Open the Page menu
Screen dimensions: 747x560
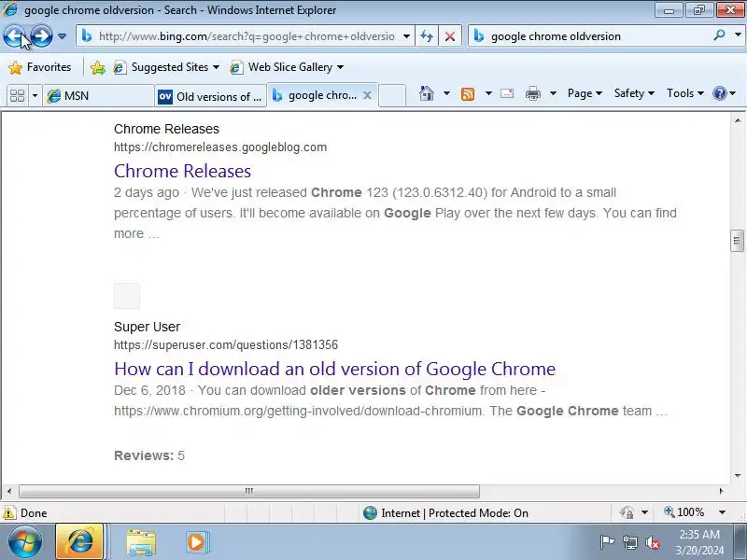(585, 93)
